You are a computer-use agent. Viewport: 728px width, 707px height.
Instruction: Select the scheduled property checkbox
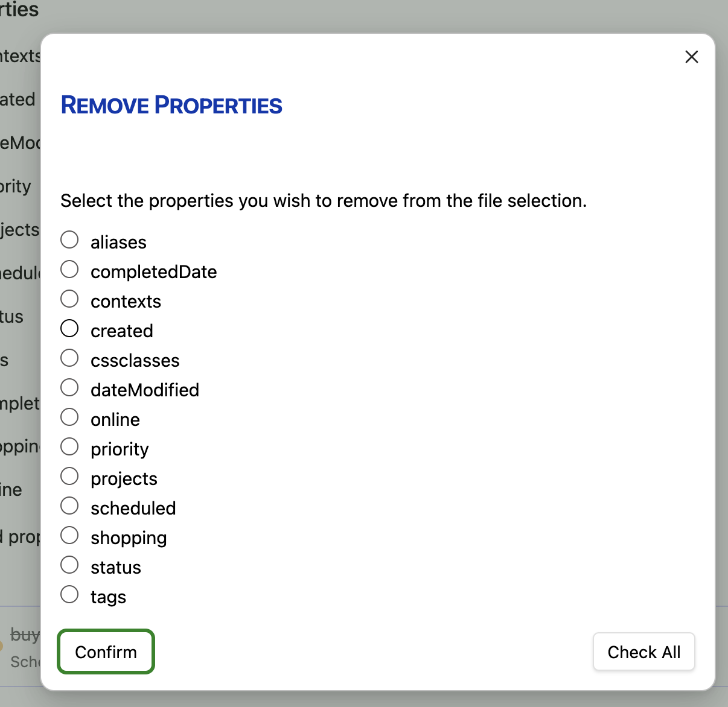click(x=69, y=506)
